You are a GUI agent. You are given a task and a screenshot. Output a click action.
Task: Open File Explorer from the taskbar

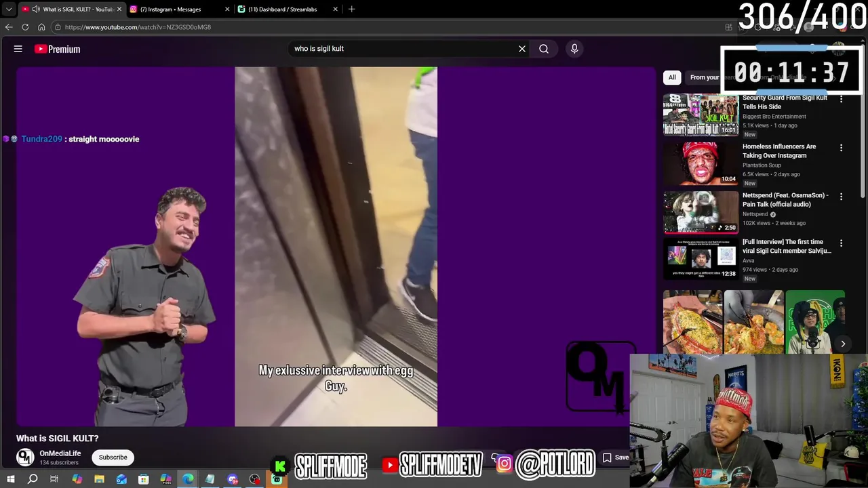pyautogui.click(x=99, y=479)
